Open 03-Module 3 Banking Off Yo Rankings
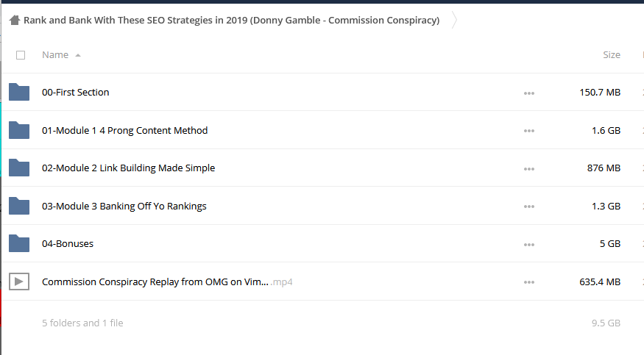Image resolution: width=644 pixels, height=355 pixels. (x=124, y=207)
